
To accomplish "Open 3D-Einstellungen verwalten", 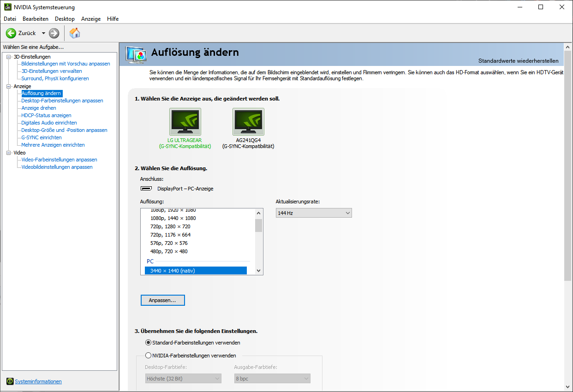I will 52,71.
